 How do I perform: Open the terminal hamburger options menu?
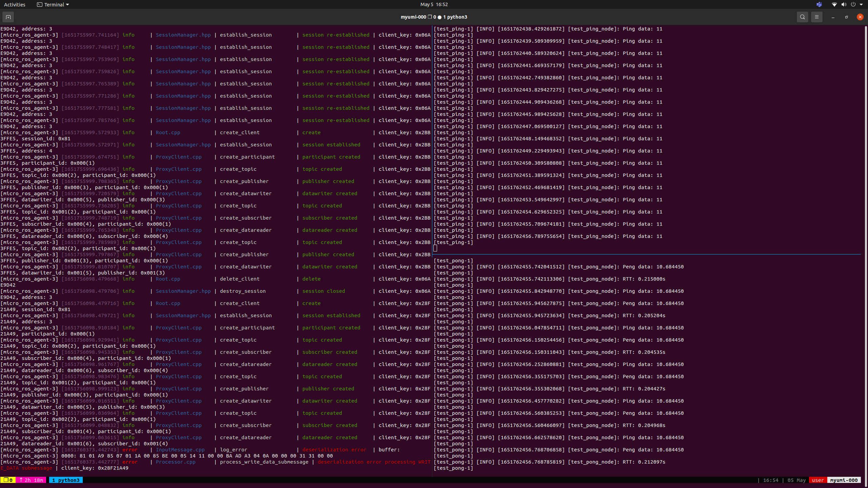point(817,17)
